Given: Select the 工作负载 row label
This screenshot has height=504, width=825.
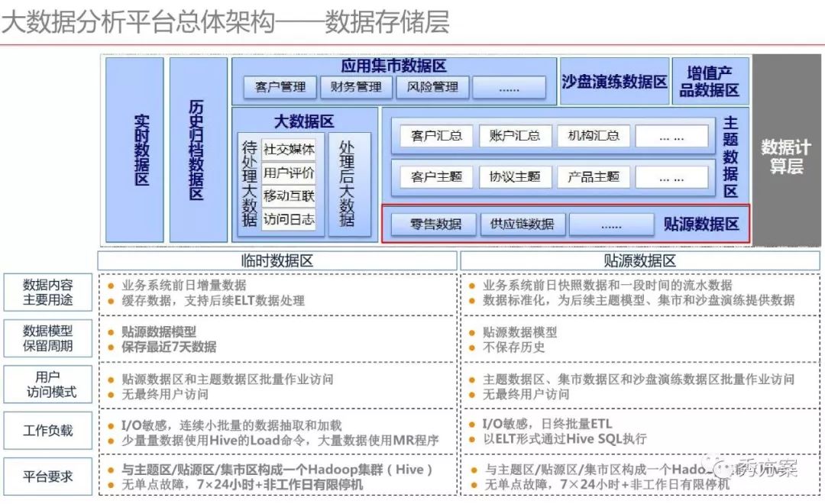Looking at the screenshot, I should pyautogui.click(x=48, y=431).
